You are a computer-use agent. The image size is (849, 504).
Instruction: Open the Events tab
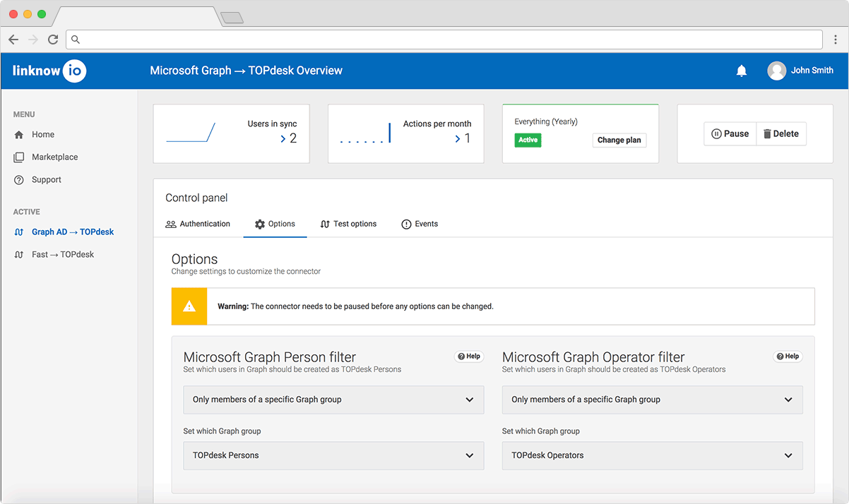click(420, 224)
